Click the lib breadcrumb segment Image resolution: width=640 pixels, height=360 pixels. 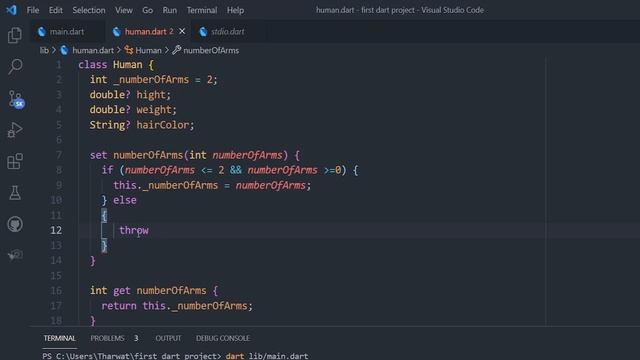44,50
